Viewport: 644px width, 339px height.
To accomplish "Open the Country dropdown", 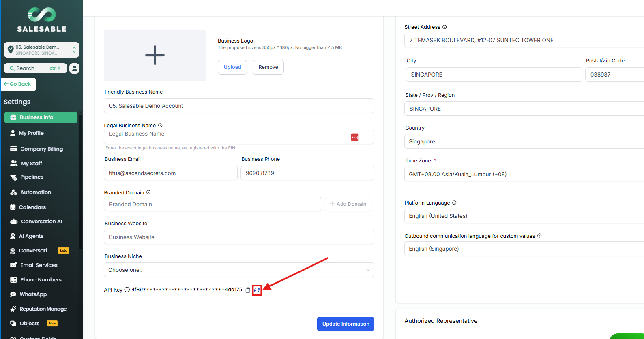I will pos(524,141).
